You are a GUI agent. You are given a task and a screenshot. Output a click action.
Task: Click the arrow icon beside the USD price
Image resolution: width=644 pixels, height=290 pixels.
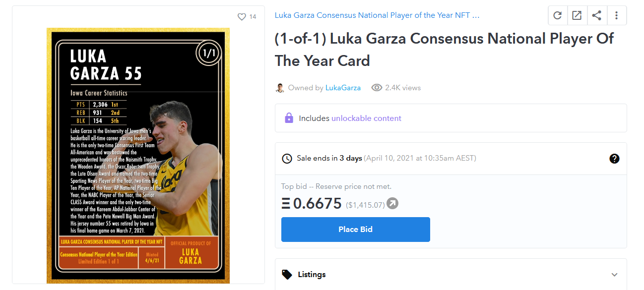(x=392, y=203)
